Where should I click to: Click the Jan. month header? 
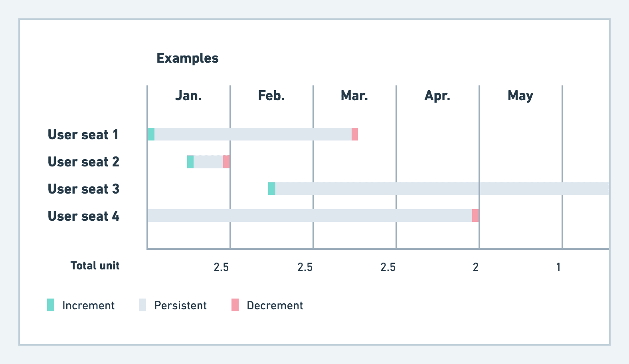(188, 96)
